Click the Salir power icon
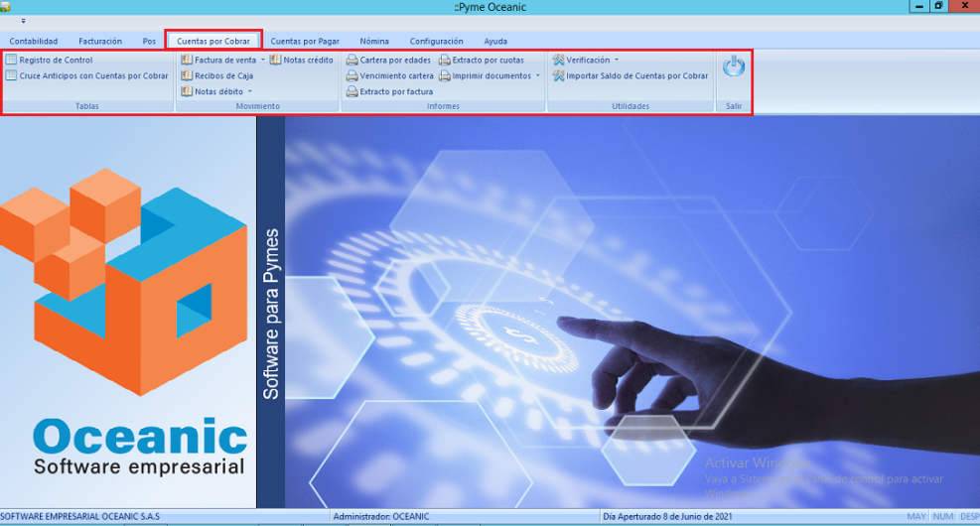 734,67
